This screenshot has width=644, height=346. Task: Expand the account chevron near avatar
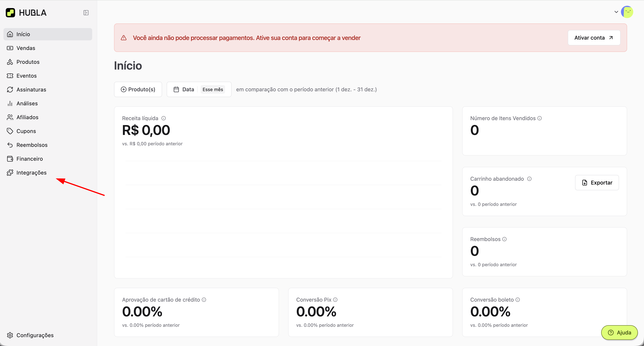(x=616, y=12)
